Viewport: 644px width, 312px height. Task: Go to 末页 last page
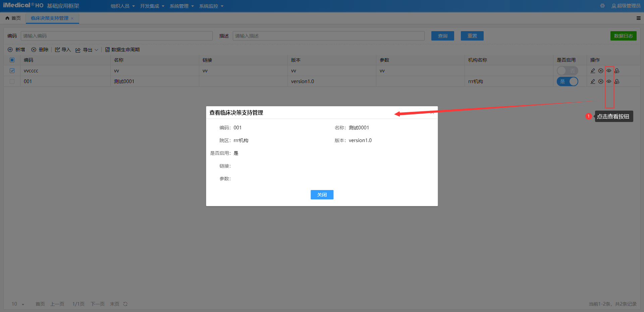click(x=115, y=304)
